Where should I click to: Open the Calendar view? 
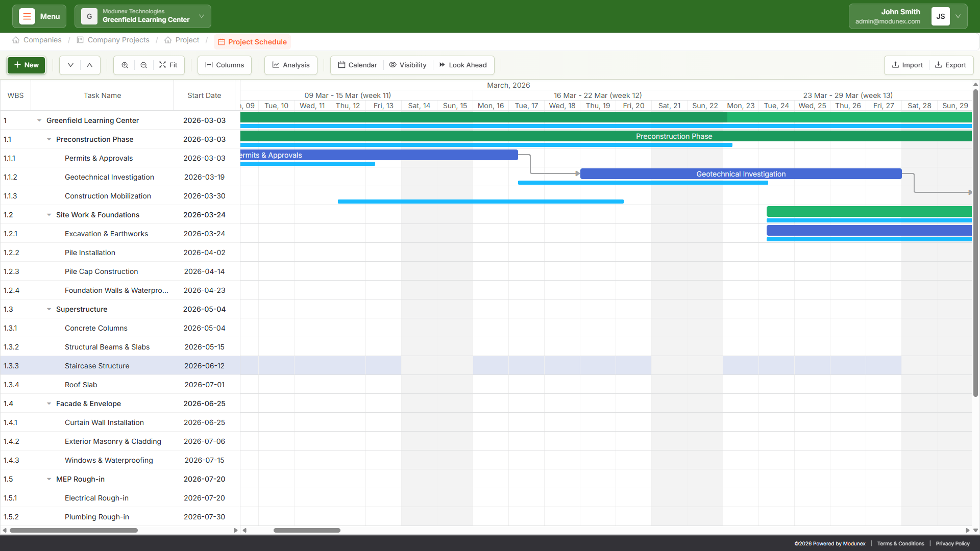tap(357, 65)
